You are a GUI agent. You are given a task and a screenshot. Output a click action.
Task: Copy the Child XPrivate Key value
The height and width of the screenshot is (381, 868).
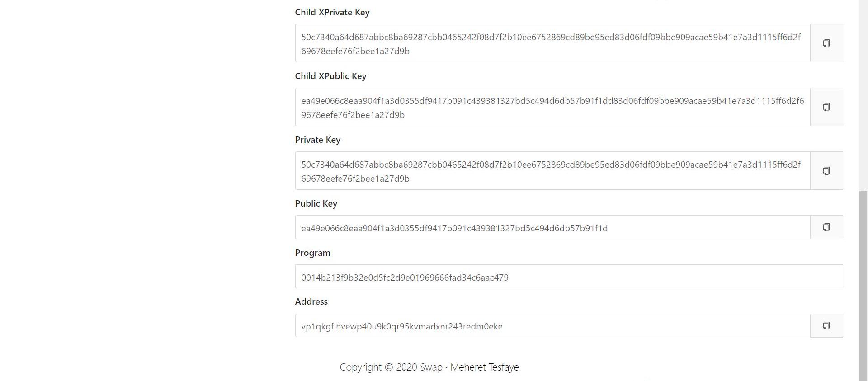pos(826,43)
